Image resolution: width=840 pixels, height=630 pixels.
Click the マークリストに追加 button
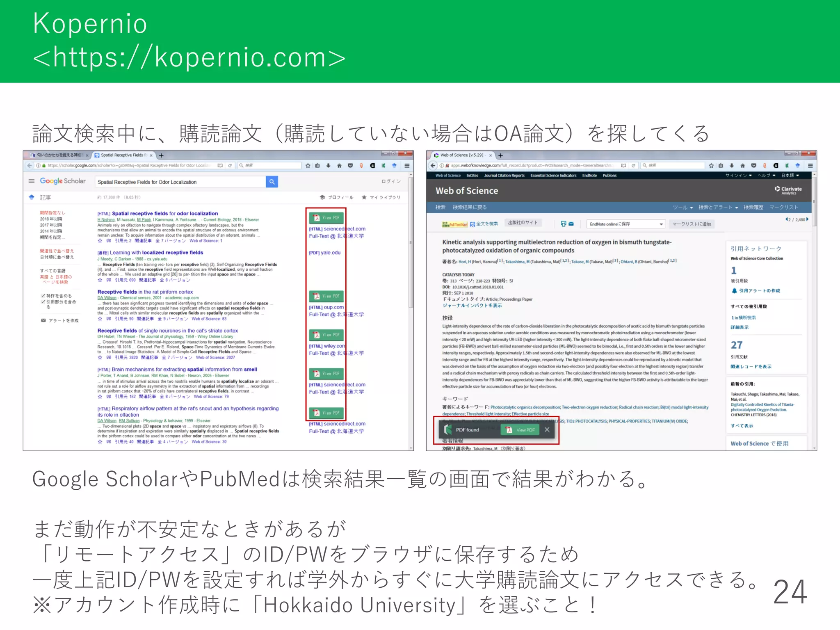[x=692, y=224]
